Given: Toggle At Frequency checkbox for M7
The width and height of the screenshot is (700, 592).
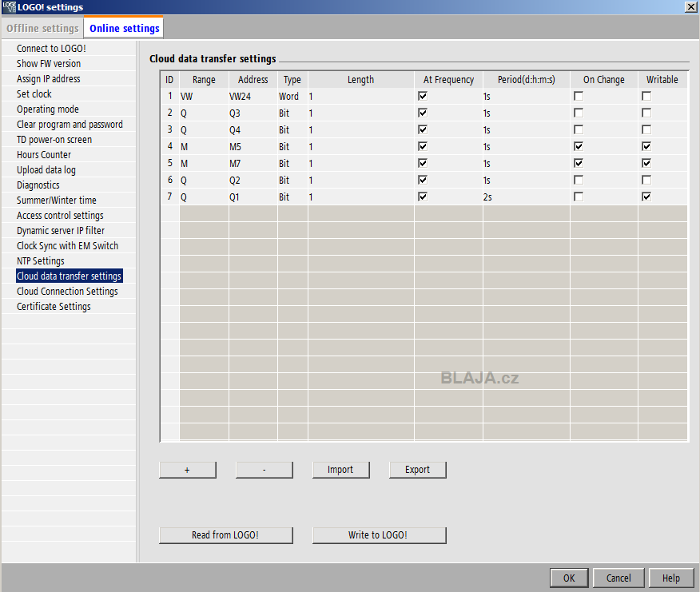Looking at the screenshot, I should point(423,163).
